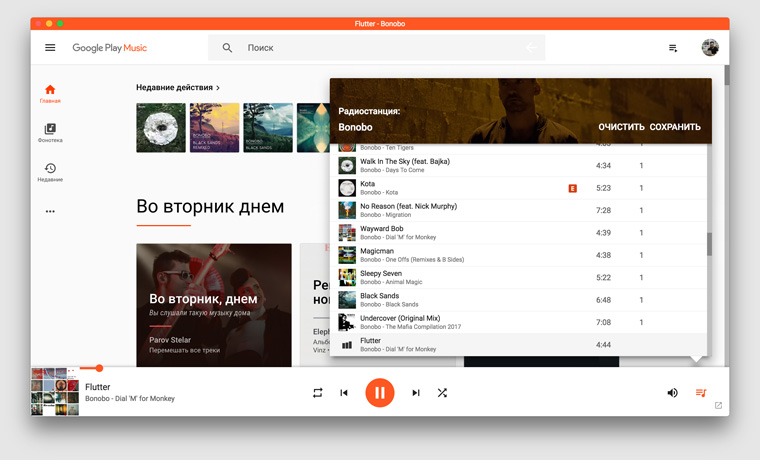The height and width of the screenshot is (460, 760).
Task: Click Bonobo - Days To Come subtitle
Action: pyautogui.click(x=392, y=170)
